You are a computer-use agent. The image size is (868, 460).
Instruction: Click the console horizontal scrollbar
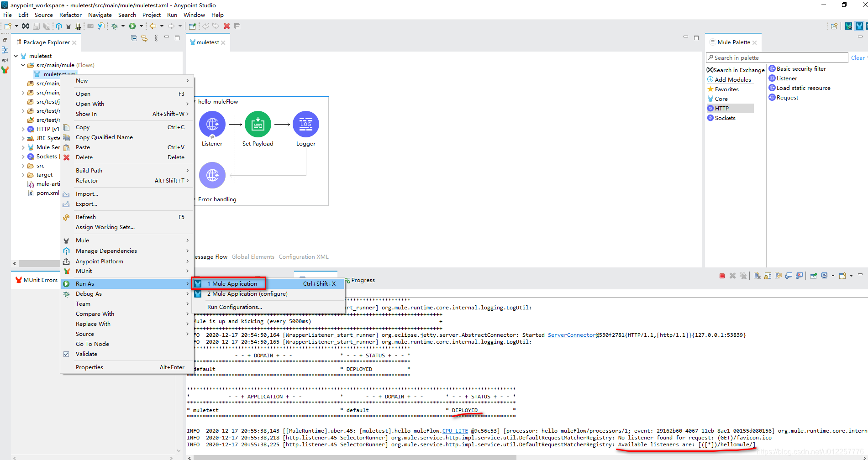(x=354, y=457)
